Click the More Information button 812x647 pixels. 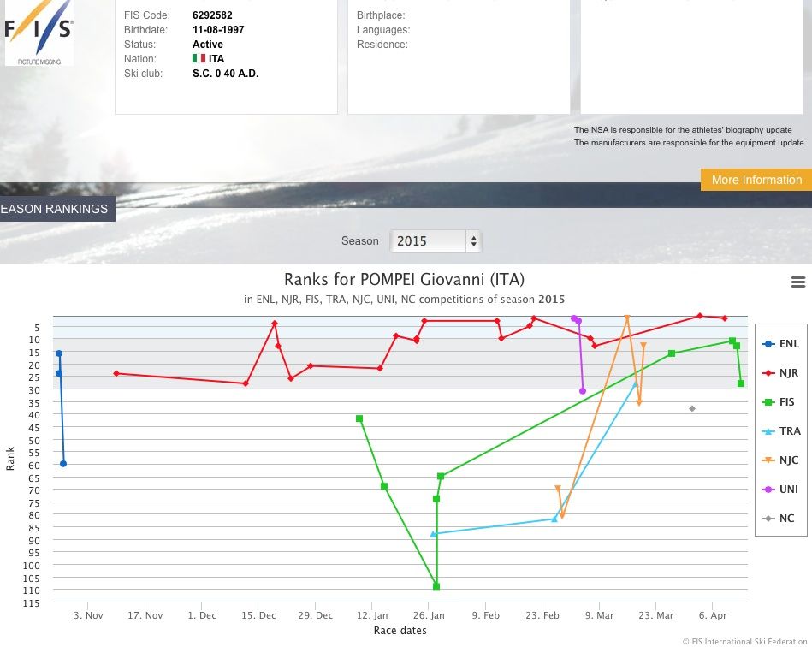click(x=756, y=180)
